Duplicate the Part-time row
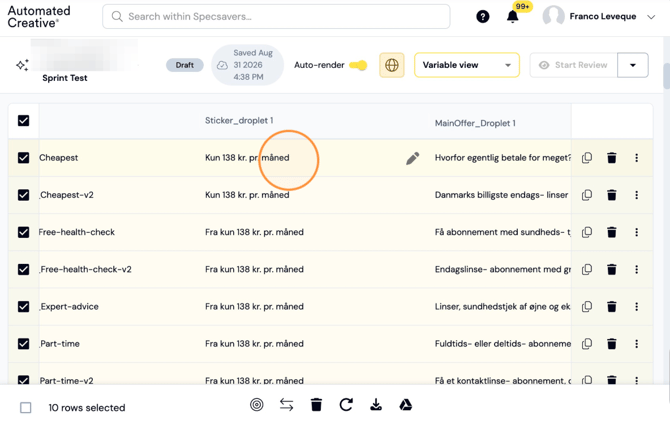670x425 pixels. pyautogui.click(x=587, y=343)
